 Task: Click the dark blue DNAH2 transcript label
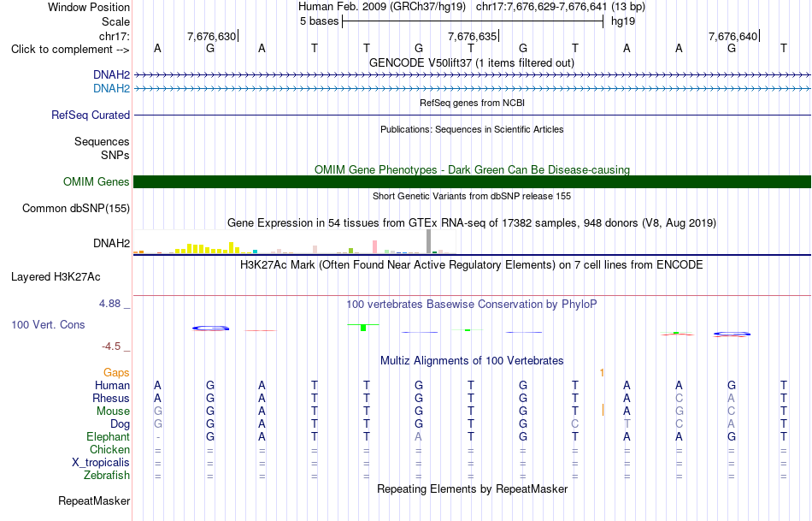click(x=111, y=75)
